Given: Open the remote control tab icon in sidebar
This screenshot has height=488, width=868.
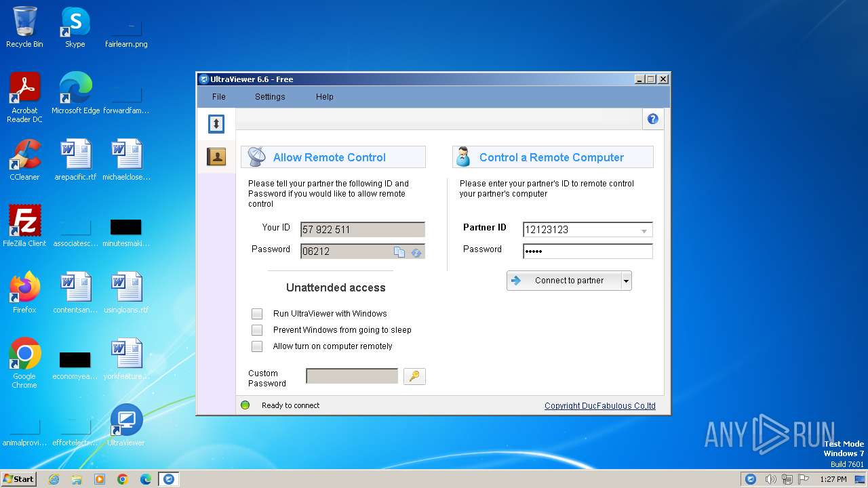Looking at the screenshot, I should coord(216,123).
